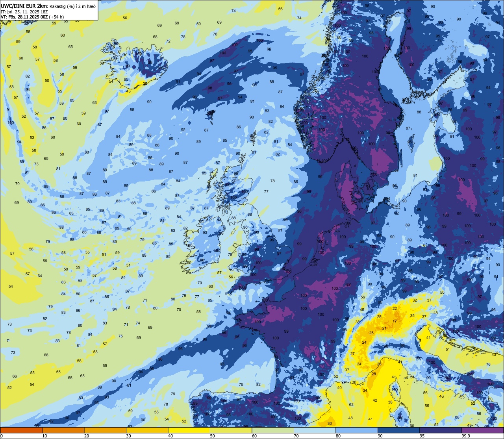This screenshot has width=504, height=439.
Task: Click the purple legend segment above 99.9
Action: point(482,430)
